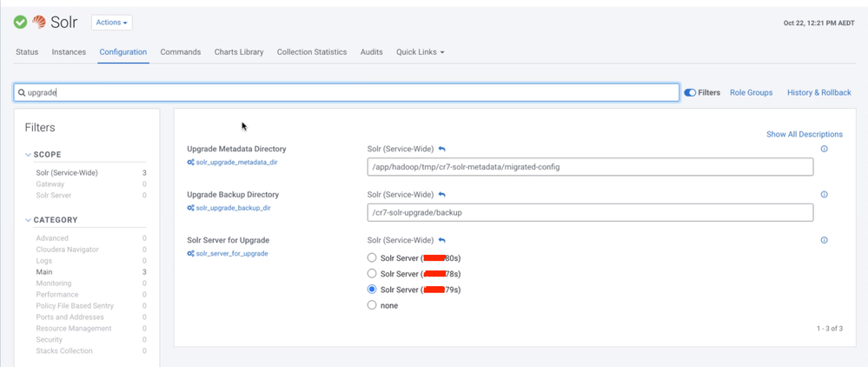Viewport: 868px width, 367px height.
Task: Filter by the Main category
Action: pyautogui.click(x=44, y=272)
